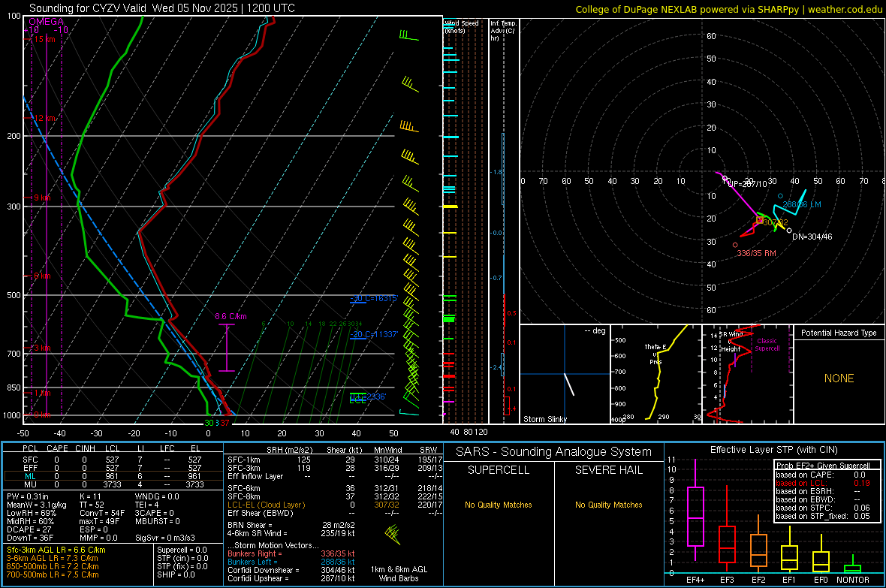The height and width of the screenshot is (588, 886).
Task: Click the 'DCAPE = 27' value
Action: tap(29, 529)
